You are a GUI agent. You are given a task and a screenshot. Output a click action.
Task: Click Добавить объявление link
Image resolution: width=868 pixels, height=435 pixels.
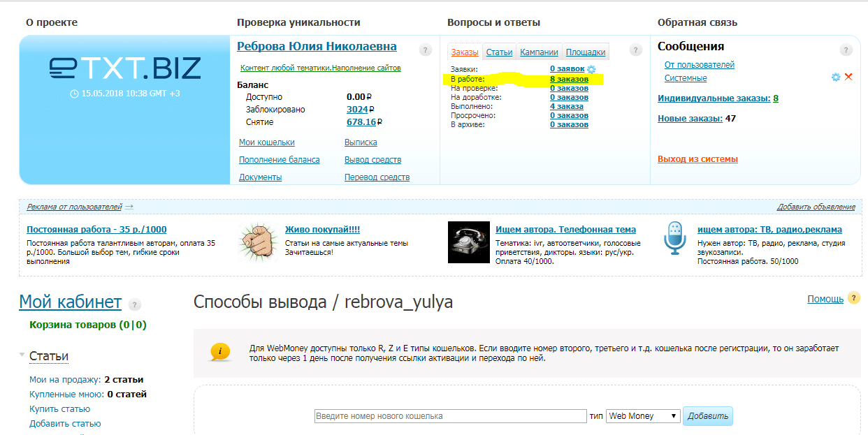point(816,207)
